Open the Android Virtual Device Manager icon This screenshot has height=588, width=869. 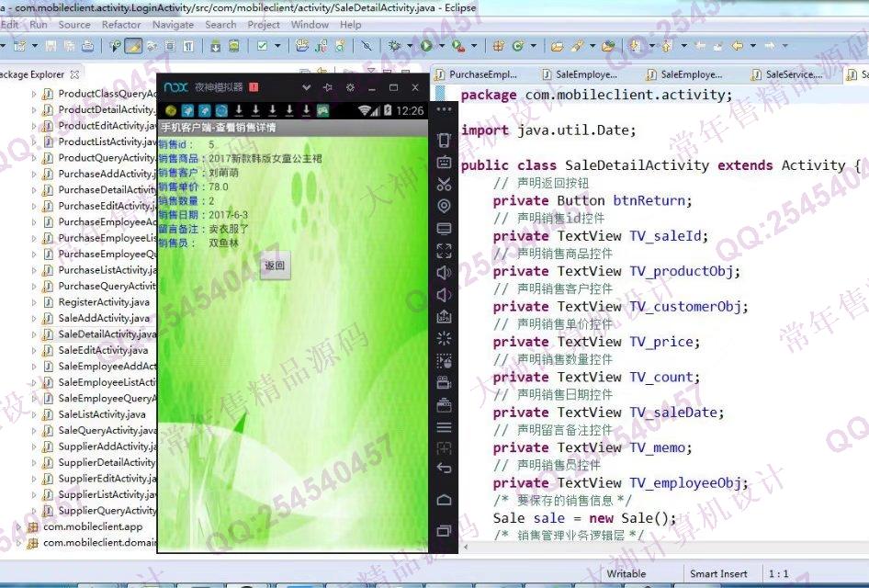click(x=234, y=46)
